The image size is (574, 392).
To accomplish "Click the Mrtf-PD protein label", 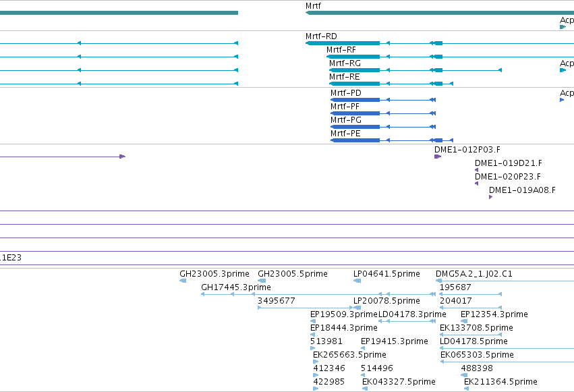I will [345, 93].
